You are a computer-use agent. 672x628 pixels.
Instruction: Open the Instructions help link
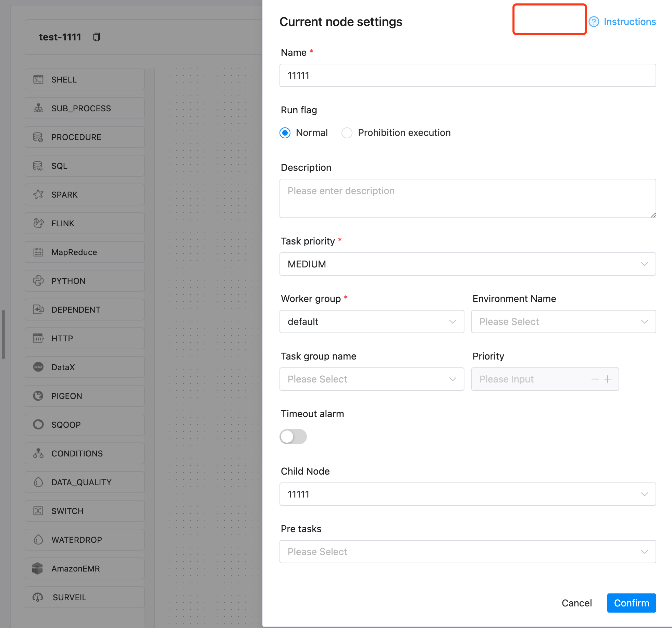[630, 22]
